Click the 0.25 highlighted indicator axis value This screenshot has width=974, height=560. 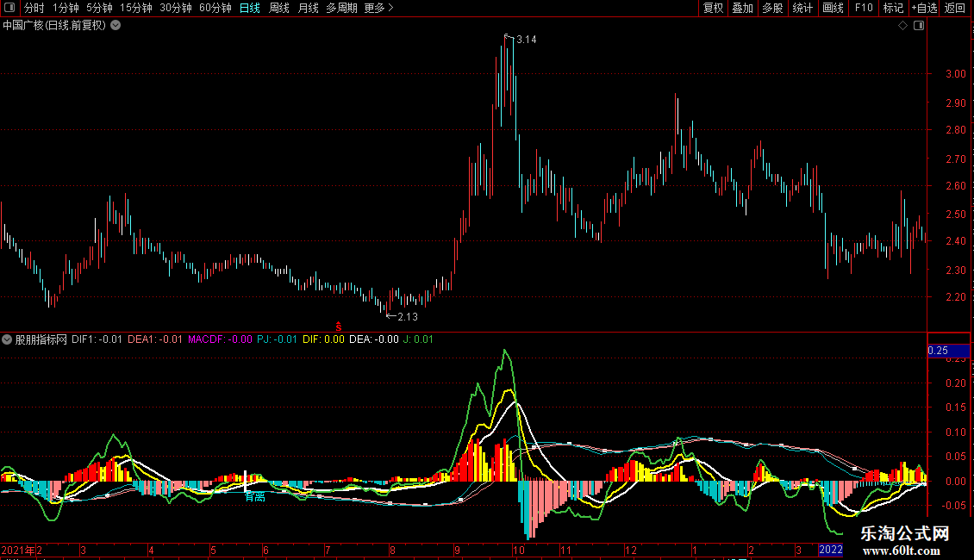pyautogui.click(x=938, y=351)
